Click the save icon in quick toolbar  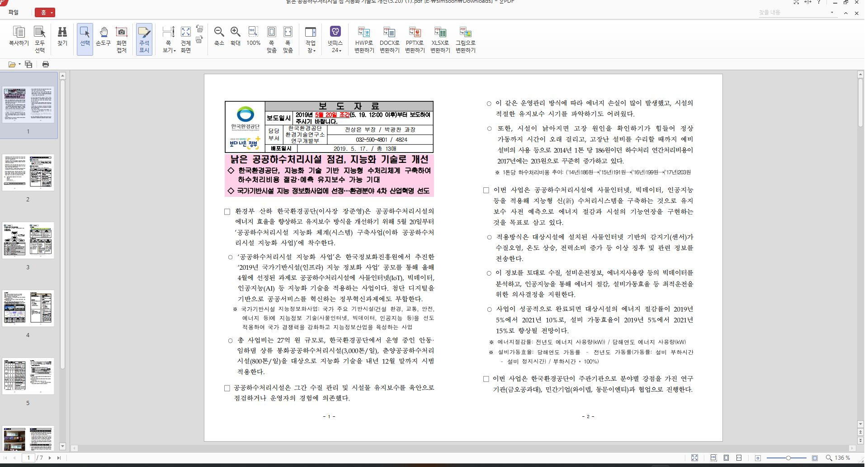28,64
